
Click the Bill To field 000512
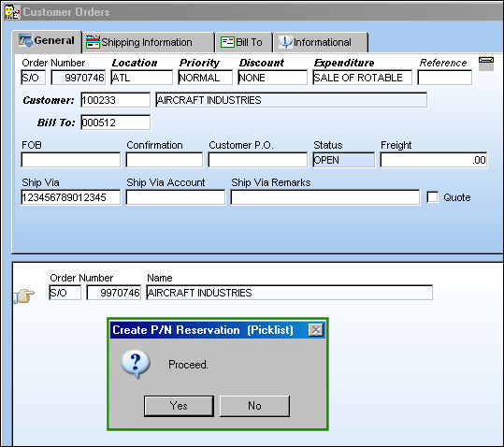pos(115,123)
